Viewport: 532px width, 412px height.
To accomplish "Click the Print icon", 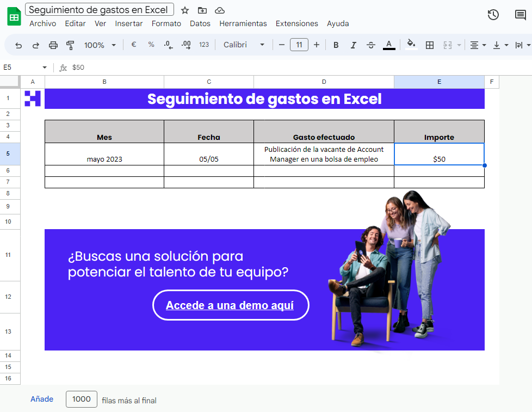I will 53,45.
